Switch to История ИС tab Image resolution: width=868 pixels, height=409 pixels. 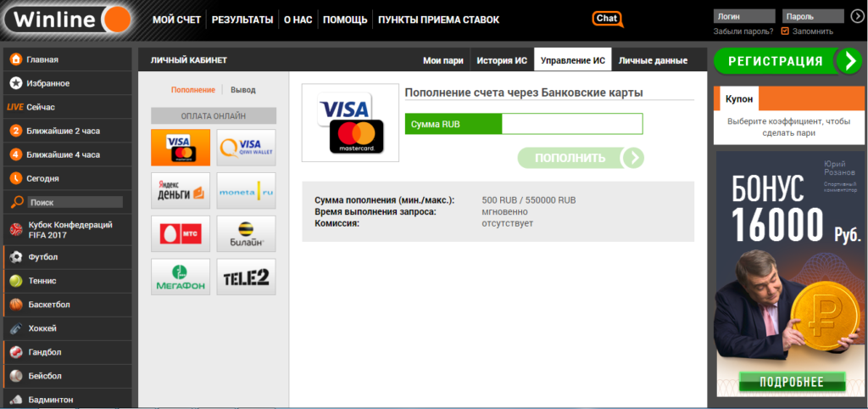point(502,60)
